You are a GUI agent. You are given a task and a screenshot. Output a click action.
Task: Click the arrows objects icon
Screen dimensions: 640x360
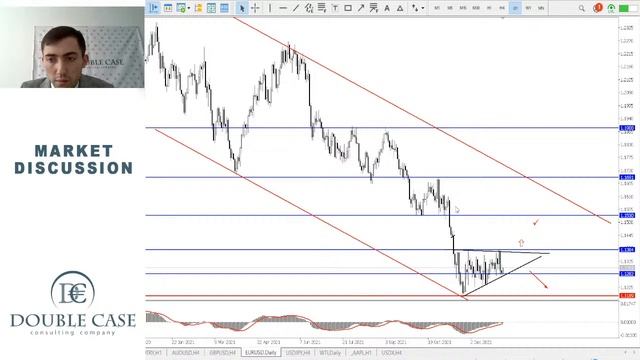(415, 8)
